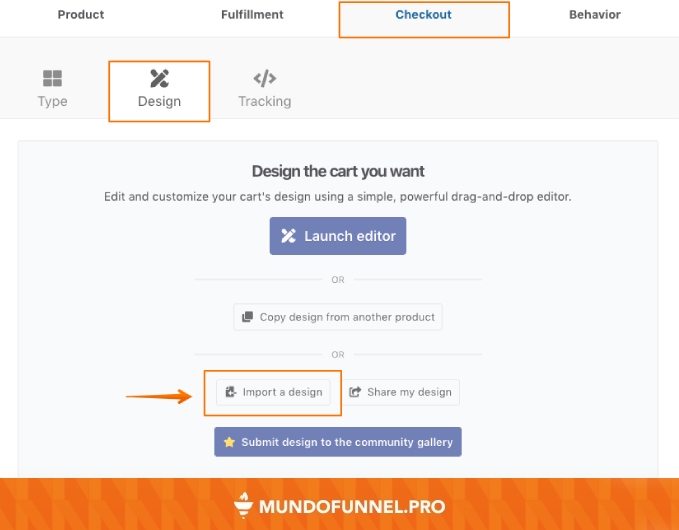The height and width of the screenshot is (530, 679).
Task: Switch to the Product tab
Action: tap(81, 15)
